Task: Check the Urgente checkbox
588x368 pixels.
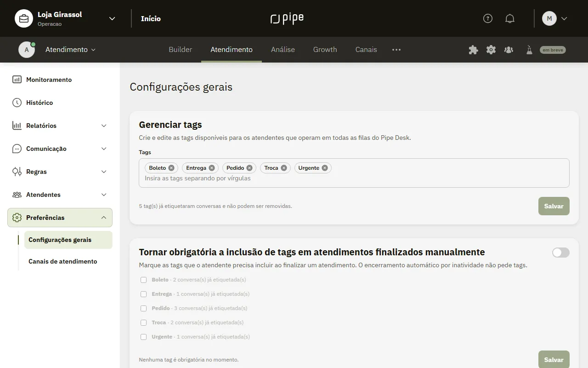Action: tap(144, 337)
